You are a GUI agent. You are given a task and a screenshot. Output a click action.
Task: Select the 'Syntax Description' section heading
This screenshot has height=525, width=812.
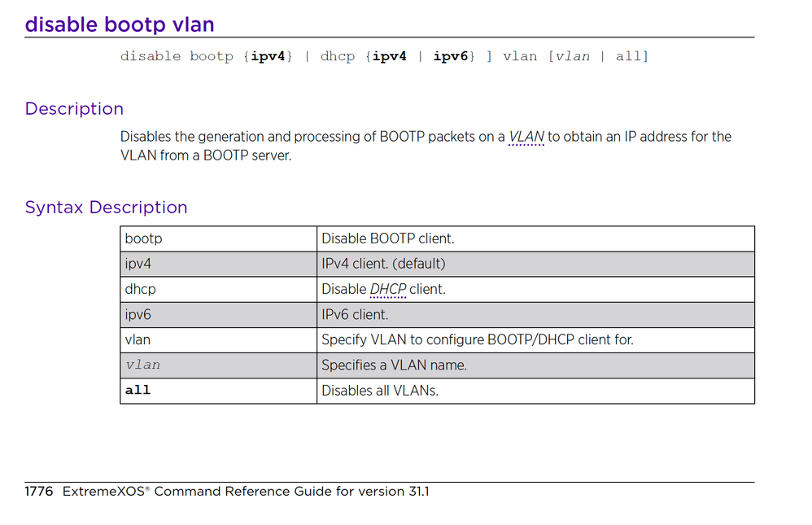coord(106,208)
